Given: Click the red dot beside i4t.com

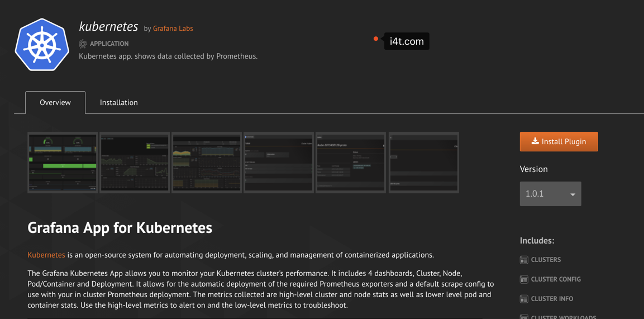Looking at the screenshot, I should [376, 39].
